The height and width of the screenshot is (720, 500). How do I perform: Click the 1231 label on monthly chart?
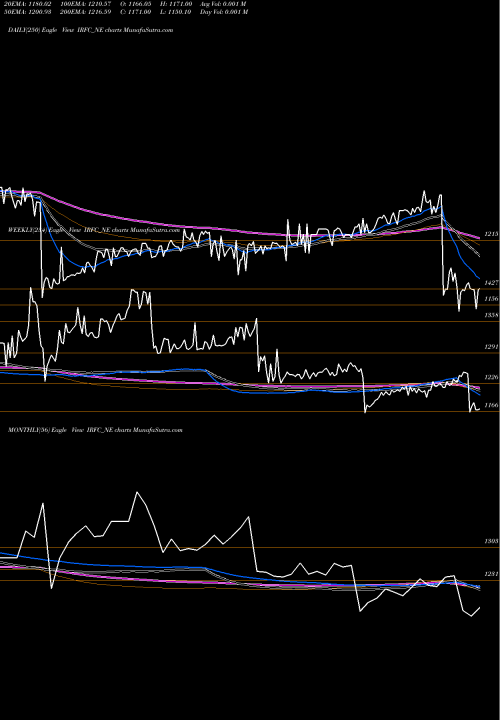click(491, 574)
